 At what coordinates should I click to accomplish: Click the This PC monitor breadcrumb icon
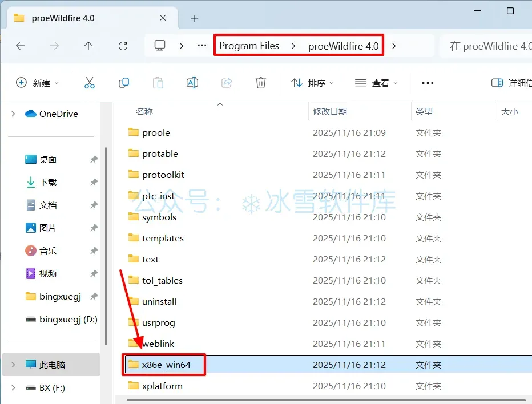pos(160,46)
